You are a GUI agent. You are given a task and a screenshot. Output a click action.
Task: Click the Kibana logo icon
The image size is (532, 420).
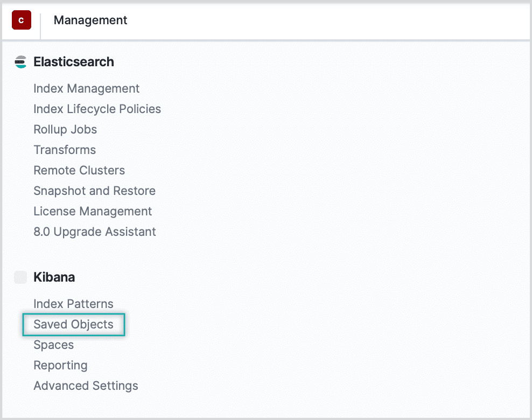[x=20, y=277]
